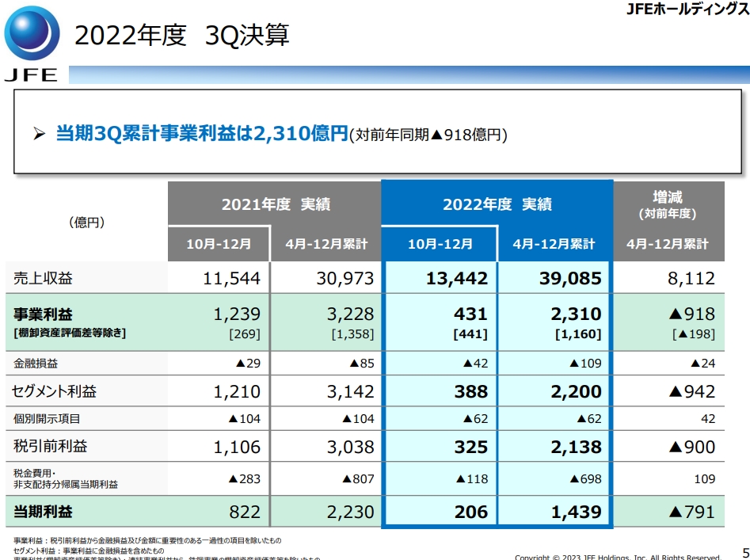Click the JFEホールディングス label top right
Image resolution: width=750 pixels, height=560 pixels.
pos(686,8)
